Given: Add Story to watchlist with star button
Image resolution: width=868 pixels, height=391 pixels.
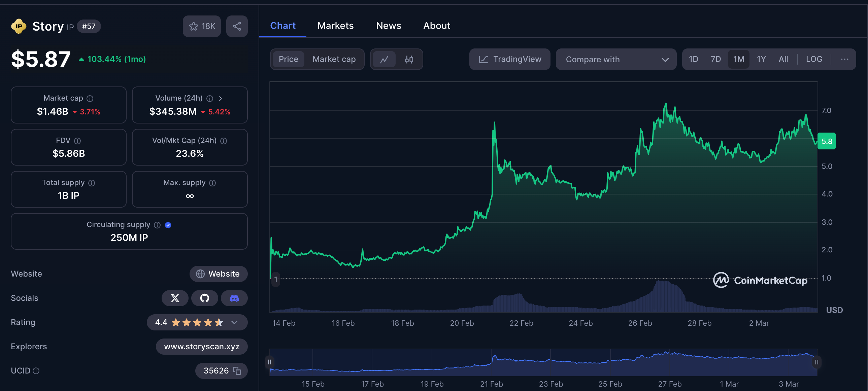Looking at the screenshot, I should click(x=201, y=26).
